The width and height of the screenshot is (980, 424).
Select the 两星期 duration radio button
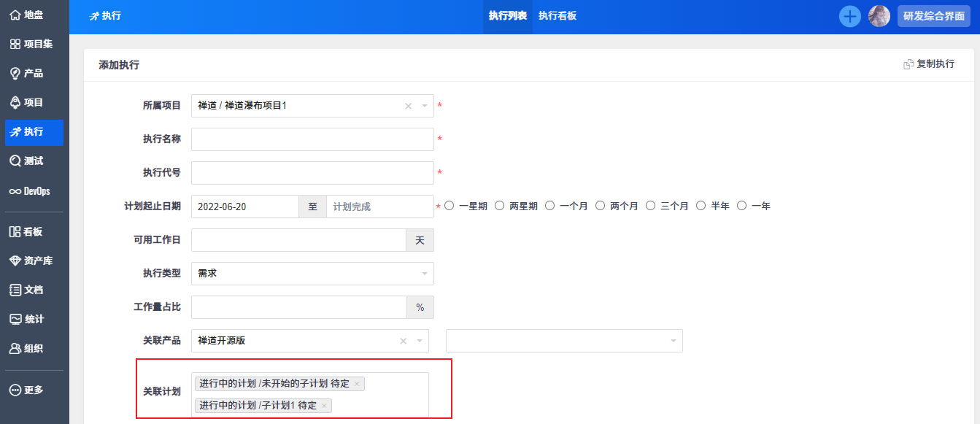[500, 206]
